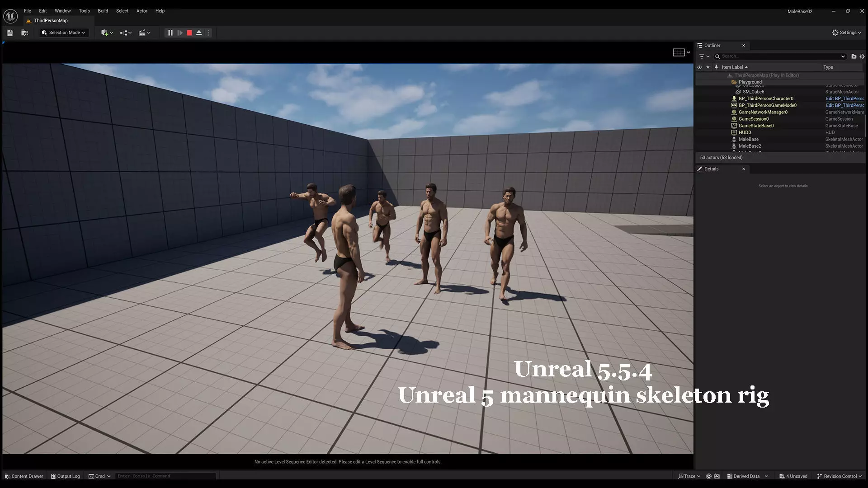Open the Help menu
868x488 pixels.
point(160,11)
